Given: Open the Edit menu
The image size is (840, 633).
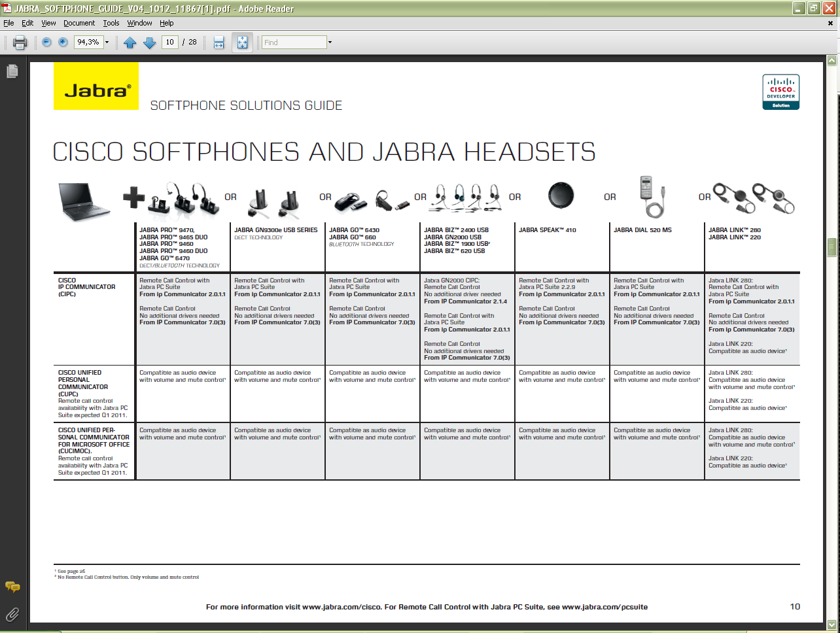Looking at the screenshot, I should (x=27, y=23).
